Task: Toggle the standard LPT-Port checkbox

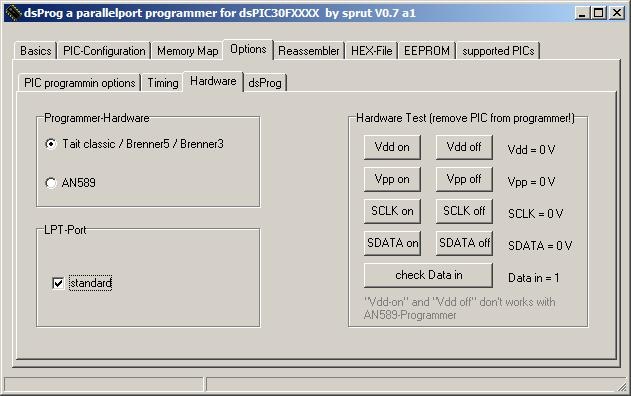Action: click(x=58, y=283)
